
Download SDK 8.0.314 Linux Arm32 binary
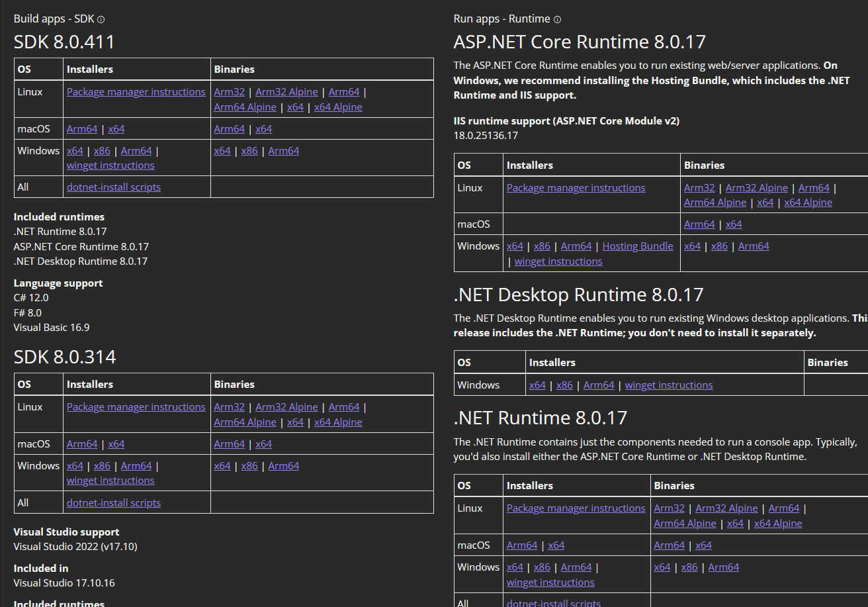[x=230, y=407]
